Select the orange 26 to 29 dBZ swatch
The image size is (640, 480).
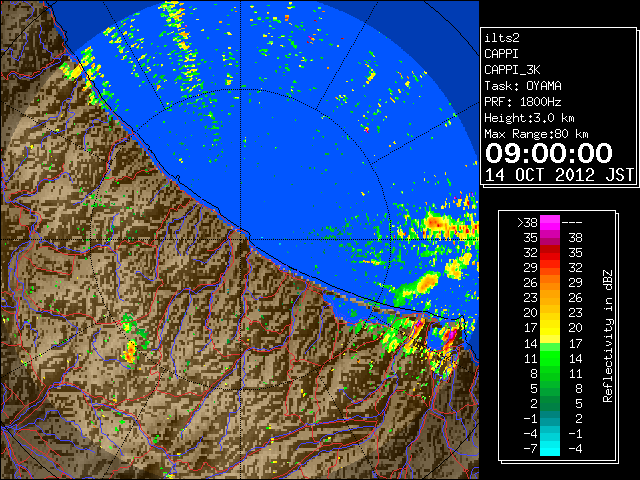[550, 283]
